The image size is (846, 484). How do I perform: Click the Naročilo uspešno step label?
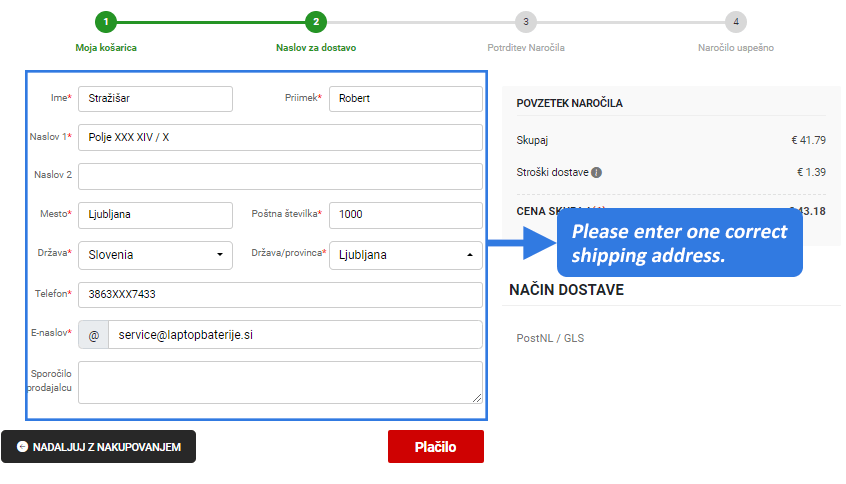pos(735,47)
